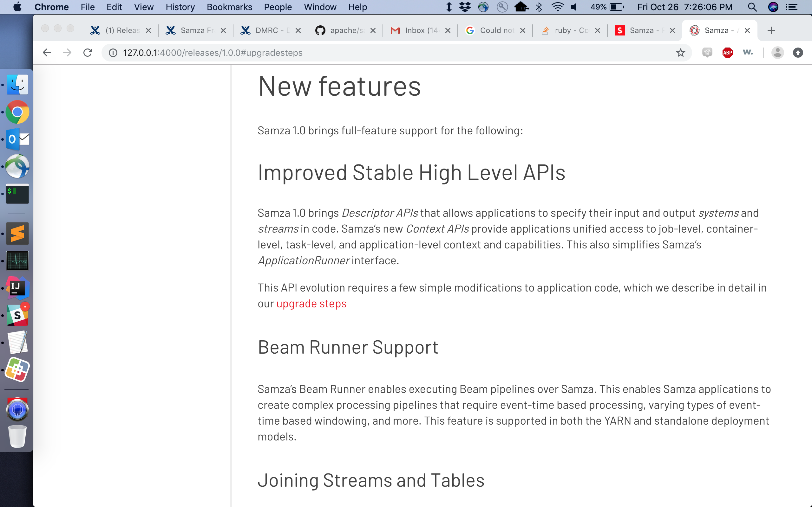Open IntelliJ IDEA from the Dock
Image resolution: width=812 pixels, height=507 pixels.
[17, 288]
